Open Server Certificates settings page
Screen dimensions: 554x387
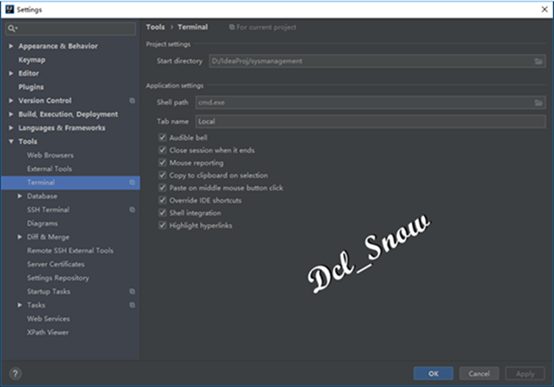pos(56,264)
